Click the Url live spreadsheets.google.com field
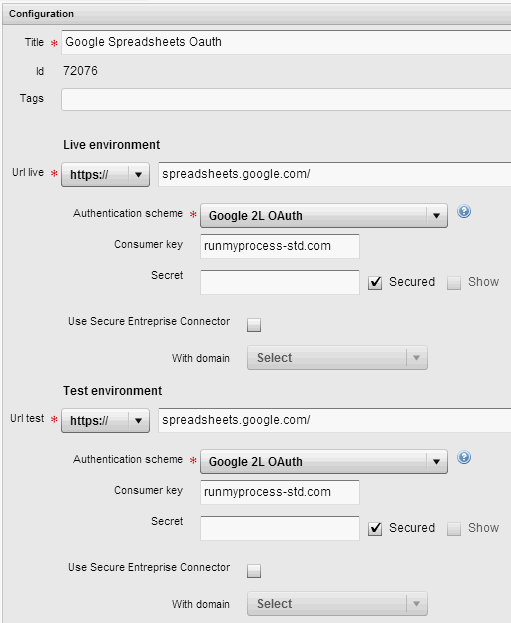This screenshot has width=511, height=623. [335, 174]
